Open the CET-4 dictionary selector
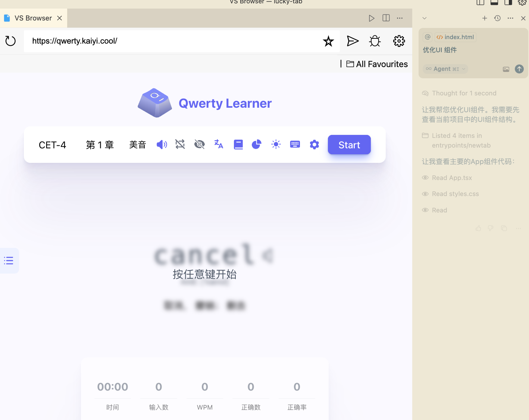This screenshot has height=420, width=529. pos(53,145)
